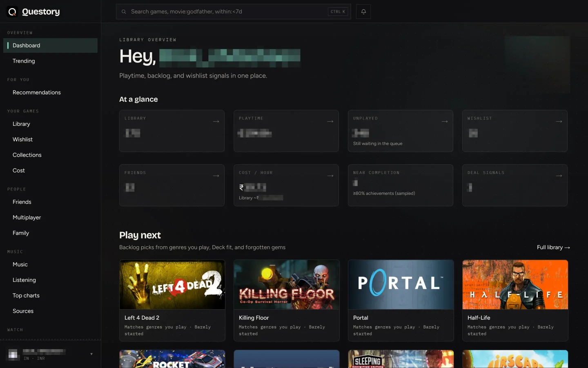Image resolution: width=588 pixels, height=368 pixels.
Task: Open the Rocket game thumbnail
Action: click(x=172, y=359)
